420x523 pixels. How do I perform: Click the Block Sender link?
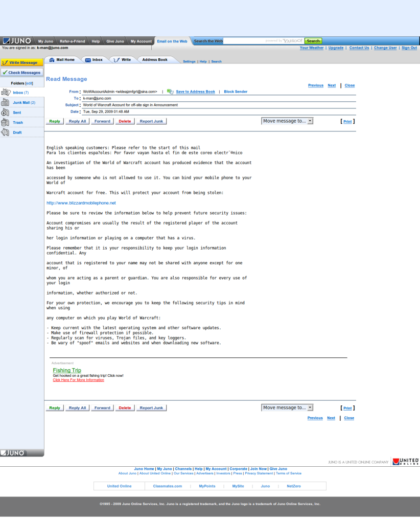236,92
